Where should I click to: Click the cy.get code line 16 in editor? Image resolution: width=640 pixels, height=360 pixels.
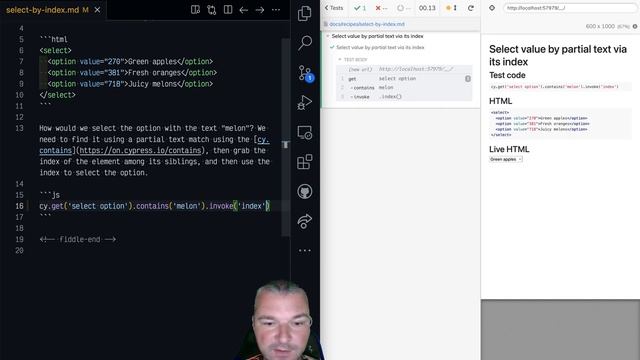coord(154,206)
